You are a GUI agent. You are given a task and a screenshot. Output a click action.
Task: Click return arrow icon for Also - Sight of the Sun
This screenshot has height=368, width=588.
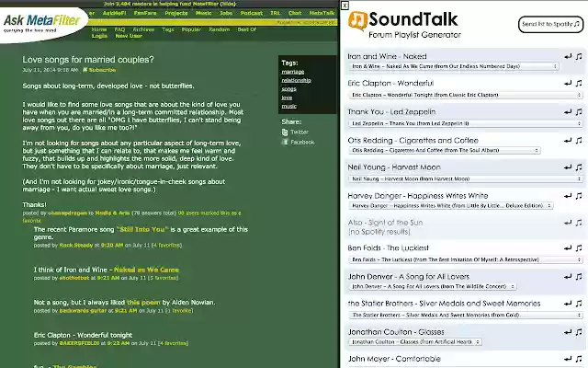[568, 223]
